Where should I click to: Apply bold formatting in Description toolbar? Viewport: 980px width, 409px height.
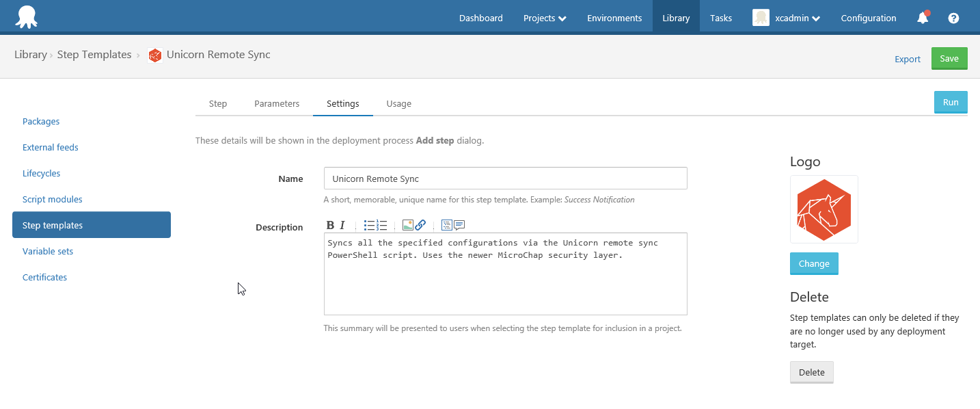click(330, 225)
